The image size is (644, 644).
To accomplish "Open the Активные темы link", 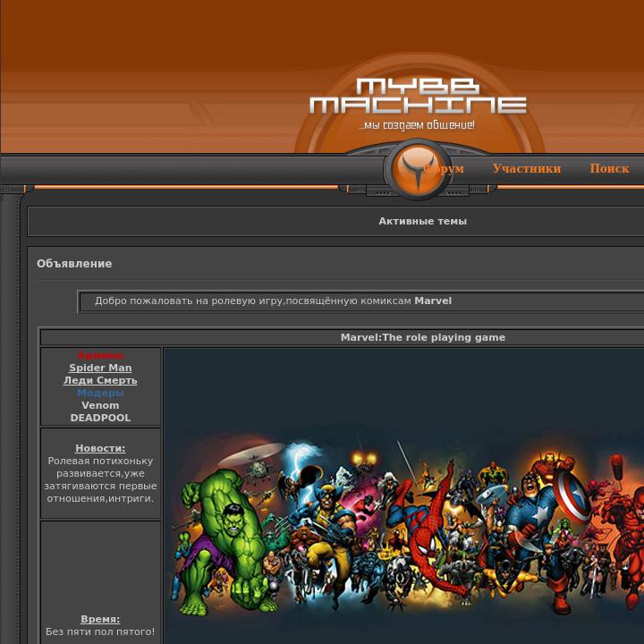I will 422,221.
